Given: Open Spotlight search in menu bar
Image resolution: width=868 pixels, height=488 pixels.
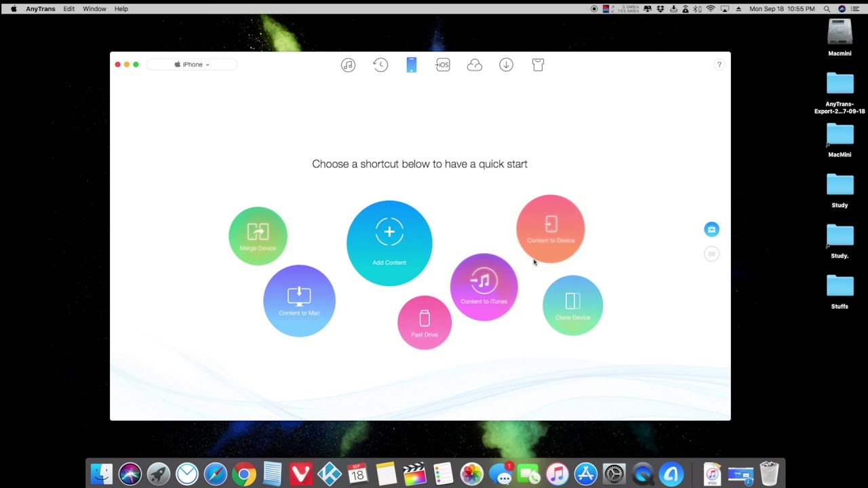Looking at the screenshot, I should pyautogui.click(x=827, y=9).
